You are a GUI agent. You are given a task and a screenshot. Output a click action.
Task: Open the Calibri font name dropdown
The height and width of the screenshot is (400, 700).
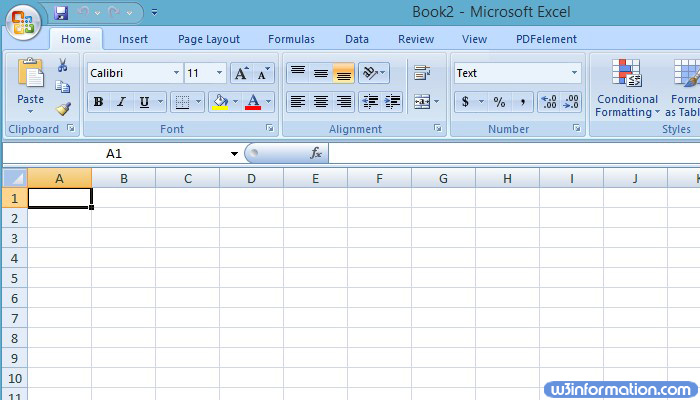pos(177,73)
